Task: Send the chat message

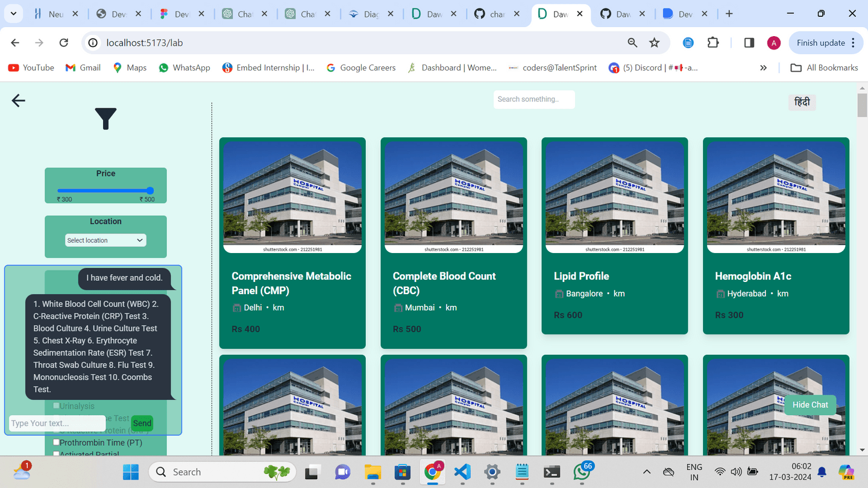Action: (x=142, y=424)
